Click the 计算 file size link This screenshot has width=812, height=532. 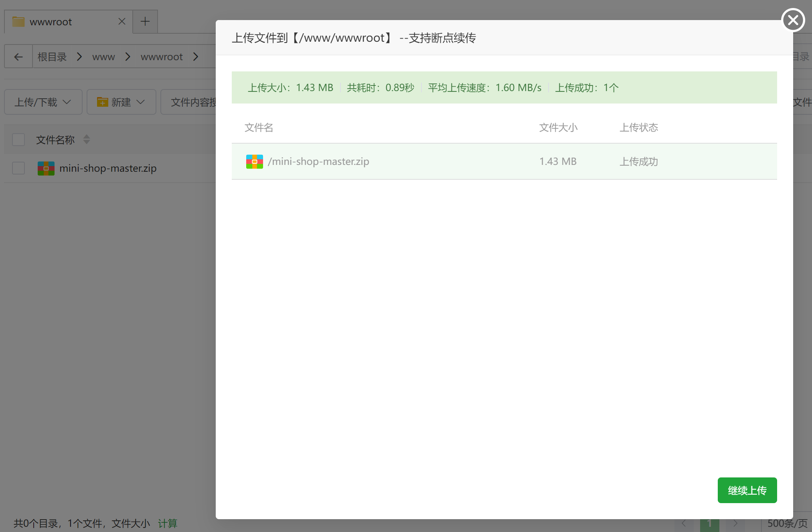click(x=167, y=523)
